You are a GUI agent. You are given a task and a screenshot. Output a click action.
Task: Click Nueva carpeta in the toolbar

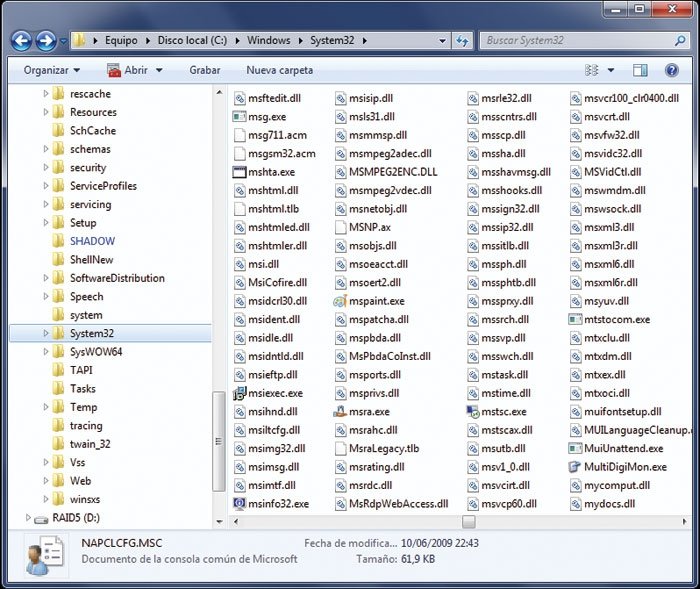tap(279, 70)
